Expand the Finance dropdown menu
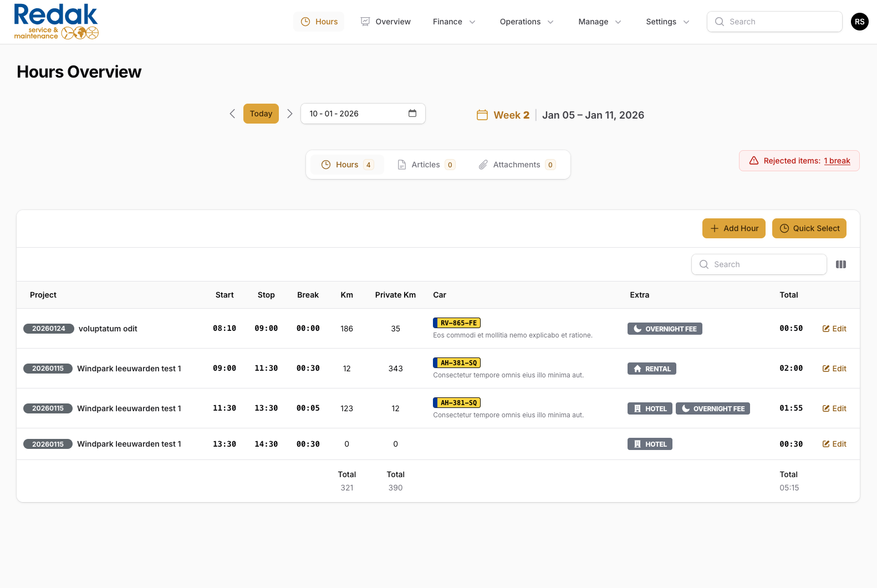Screen dimensions: 877x588 click(454, 22)
